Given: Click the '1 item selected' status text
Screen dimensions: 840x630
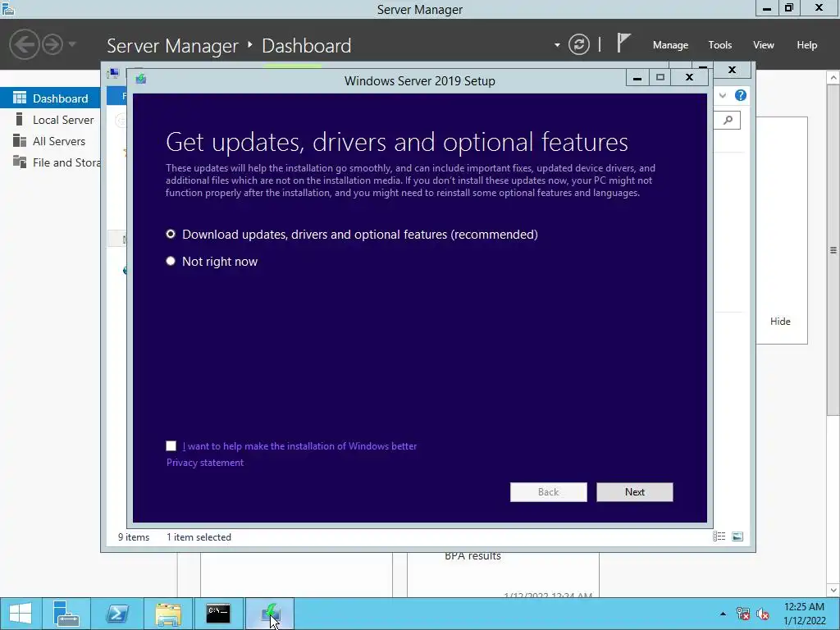Looking at the screenshot, I should click(x=199, y=536).
